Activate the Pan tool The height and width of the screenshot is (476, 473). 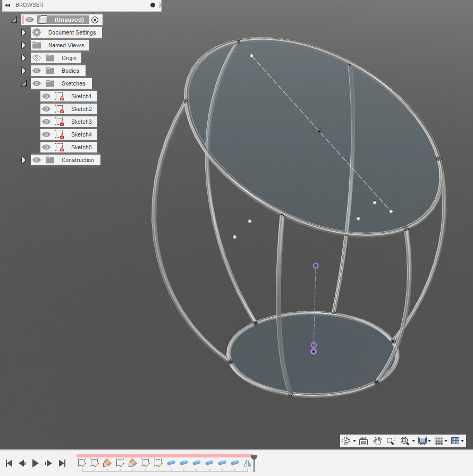[377, 441]
